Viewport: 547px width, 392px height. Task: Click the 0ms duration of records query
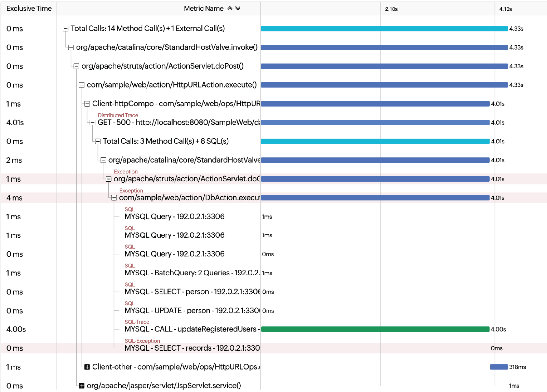(x=496, y=348)
